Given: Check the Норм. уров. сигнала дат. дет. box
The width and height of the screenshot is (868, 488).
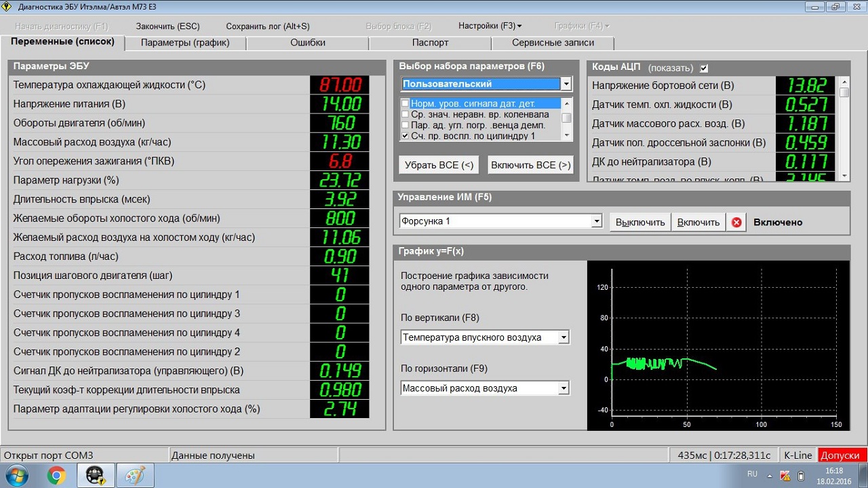Looking at the screenshot, I should pos(406,104).
